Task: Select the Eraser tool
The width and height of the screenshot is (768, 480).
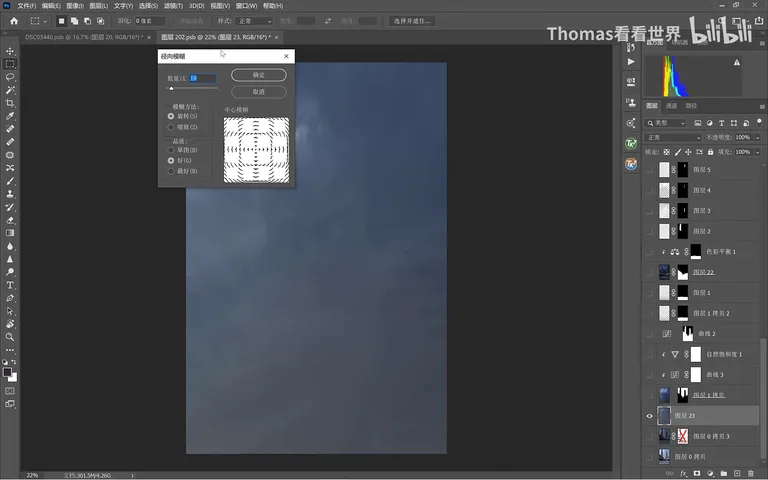Action: 10,220
